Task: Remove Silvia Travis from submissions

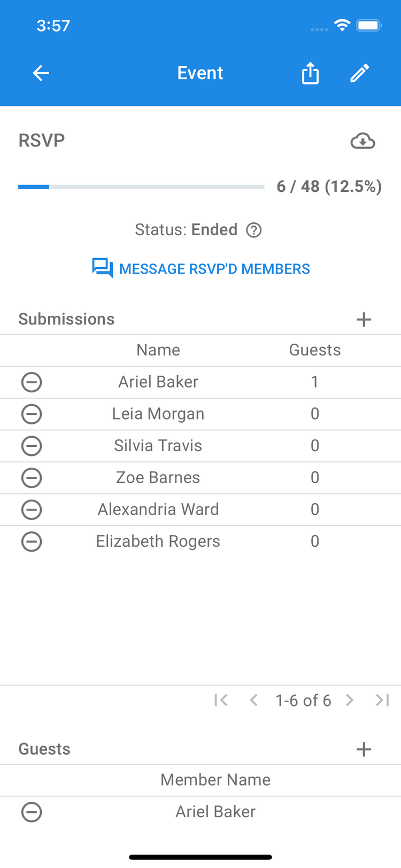Action: tap(32, 446)
